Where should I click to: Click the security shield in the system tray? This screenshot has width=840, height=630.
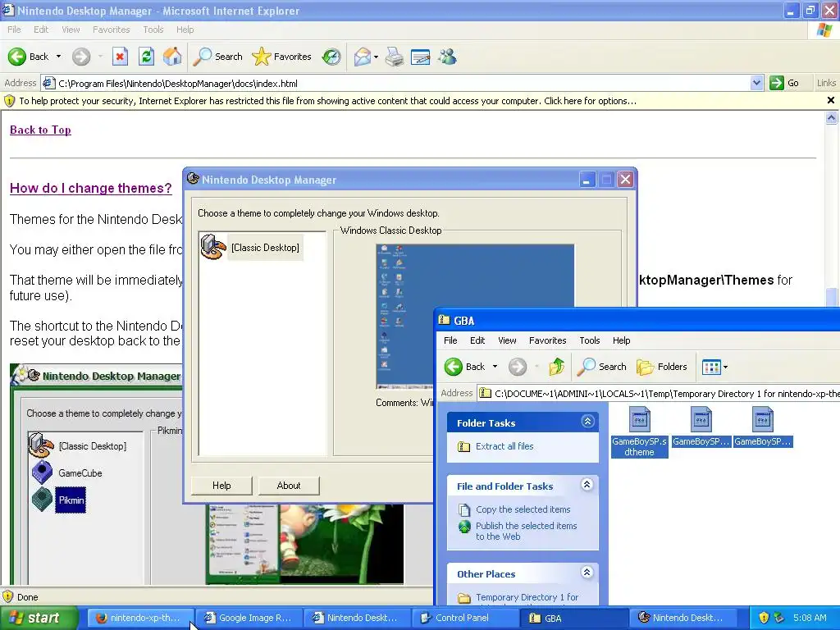pos(764,618)
